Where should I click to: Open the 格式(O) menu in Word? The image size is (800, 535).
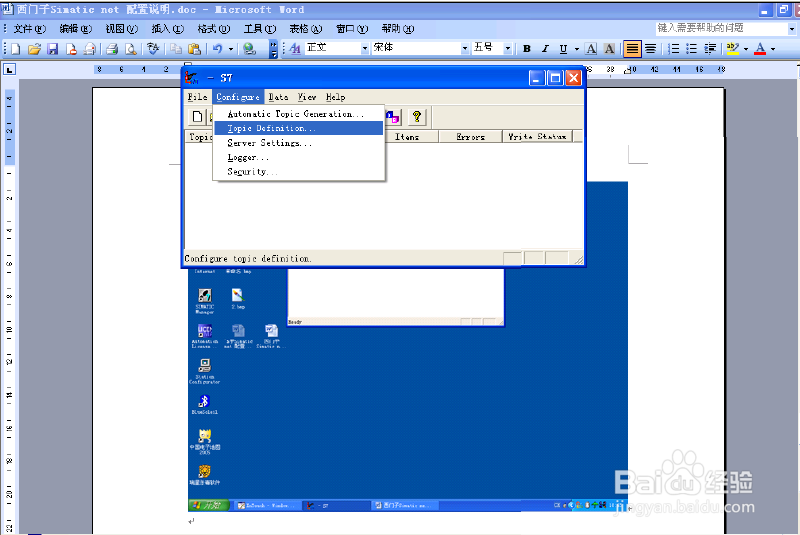pos(214,29)
